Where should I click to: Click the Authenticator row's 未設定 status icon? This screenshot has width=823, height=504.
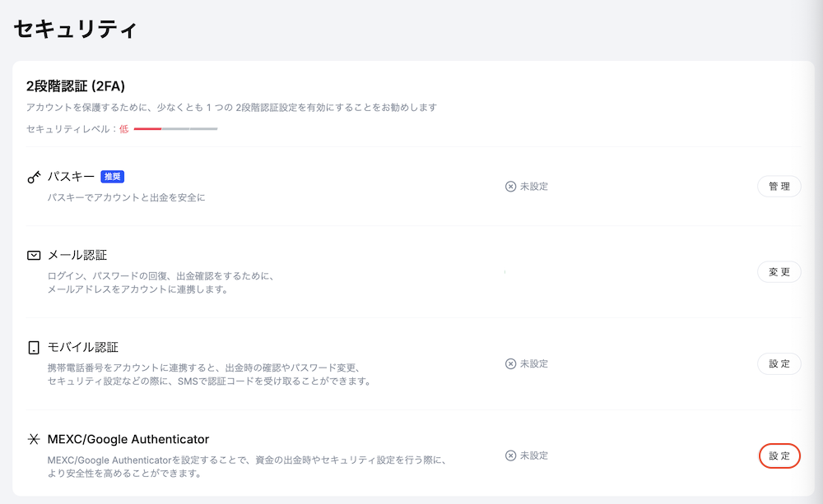pyautogui.click(x=510, y=455)
